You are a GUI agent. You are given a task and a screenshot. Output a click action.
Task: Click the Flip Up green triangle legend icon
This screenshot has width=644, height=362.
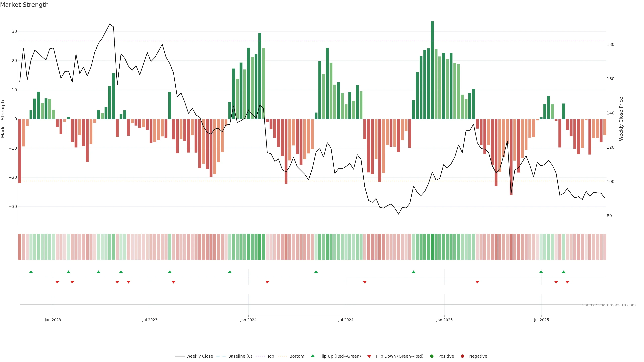click(x=312, y=356)
